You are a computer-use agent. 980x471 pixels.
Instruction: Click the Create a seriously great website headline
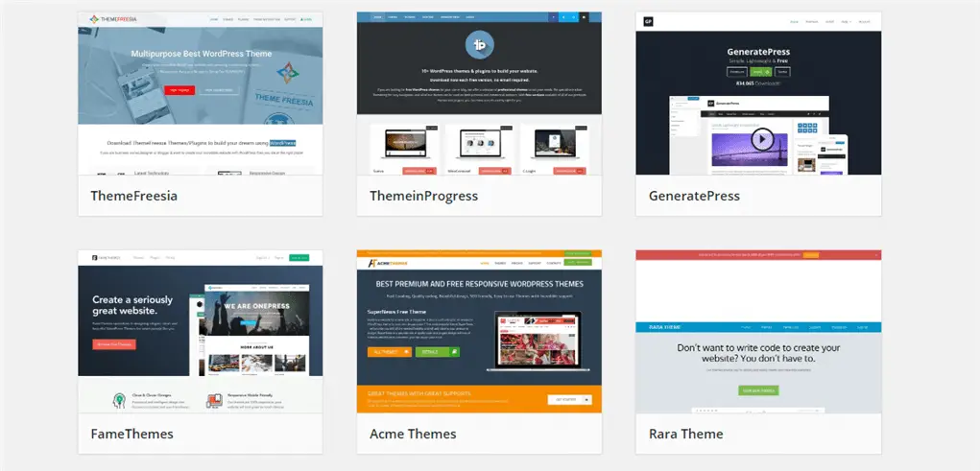[x=132, y=305]
